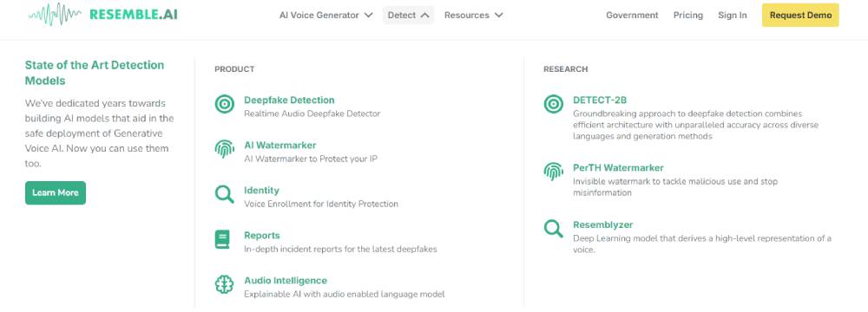Viewport: 868px width, 312px height.
Task: Click 'Voice Enrollment for Identity Protection' text
Action: (321, 204)
